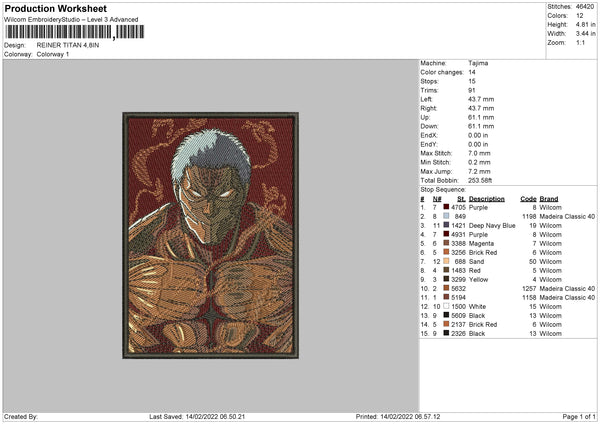The image size is (600, 424).
Task: Click the Brand column header
Action: tap(549, 199)
